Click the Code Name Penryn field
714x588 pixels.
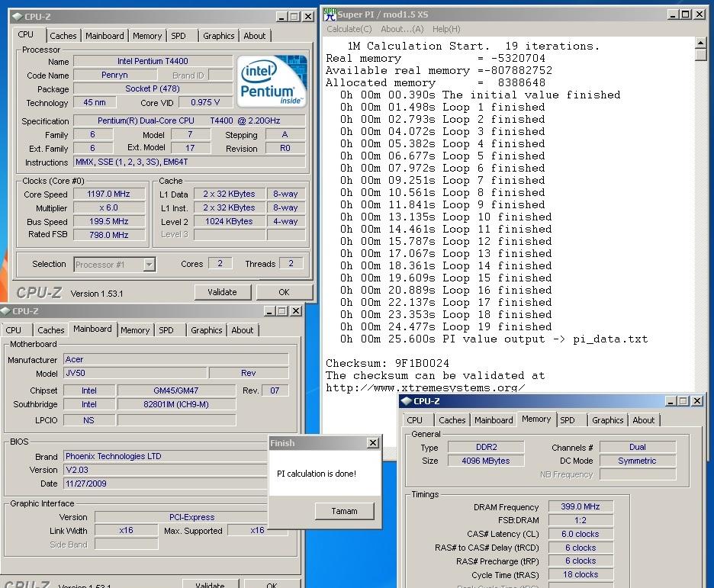point(114,75)
